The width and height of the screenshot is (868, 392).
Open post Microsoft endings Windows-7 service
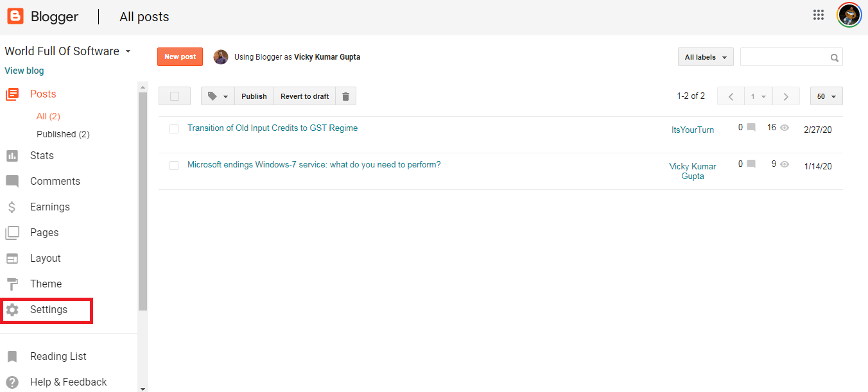[x=314, y=165]
